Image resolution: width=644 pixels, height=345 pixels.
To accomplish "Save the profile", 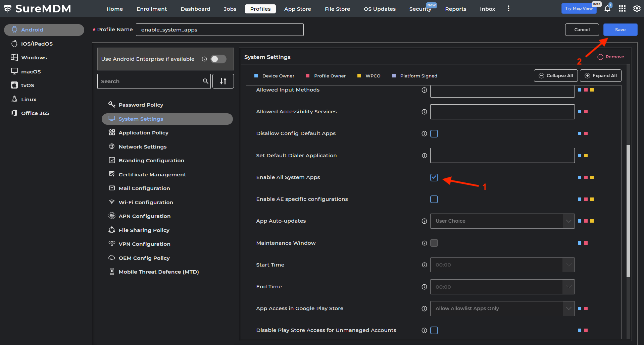I will pyautogui.click(x=620, y=30).
